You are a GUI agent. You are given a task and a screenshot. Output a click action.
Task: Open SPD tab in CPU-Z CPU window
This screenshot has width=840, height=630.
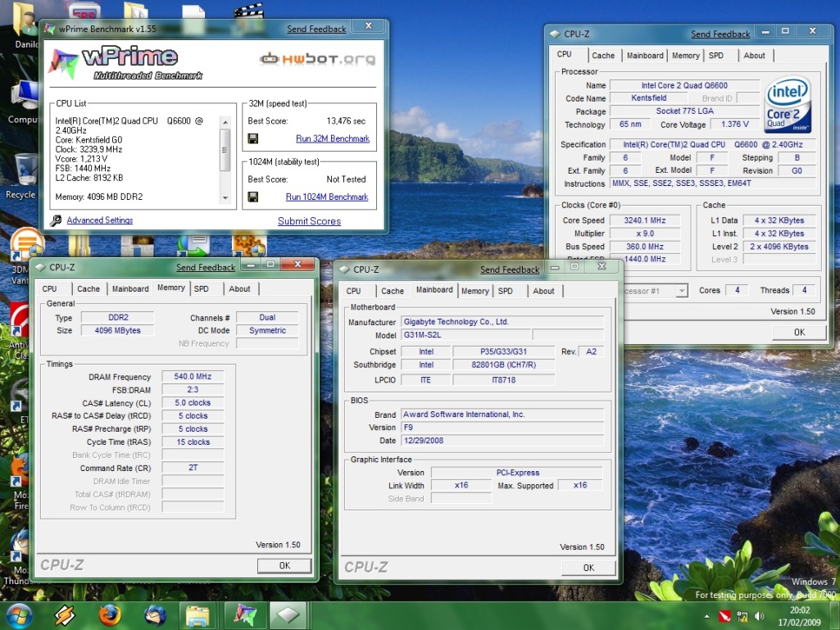716,56
